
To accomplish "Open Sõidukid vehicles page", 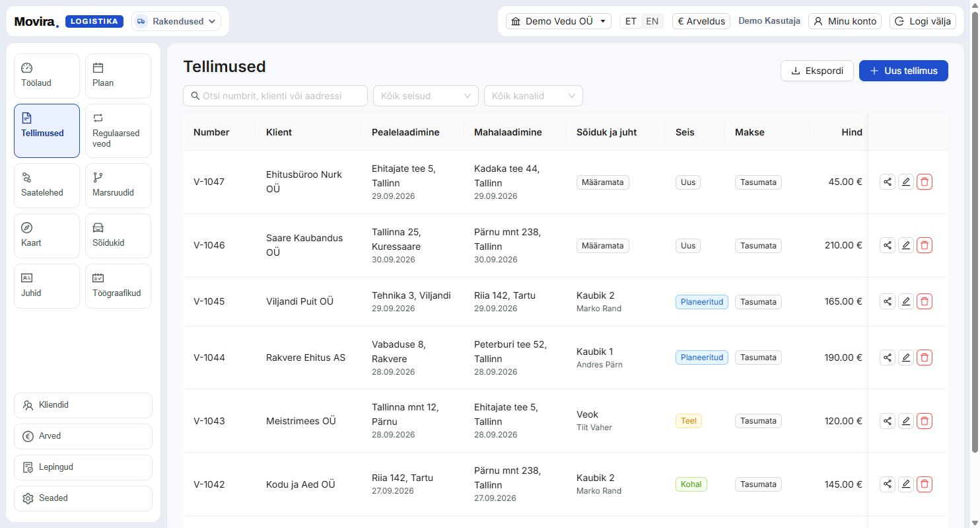I will (118, 236).
